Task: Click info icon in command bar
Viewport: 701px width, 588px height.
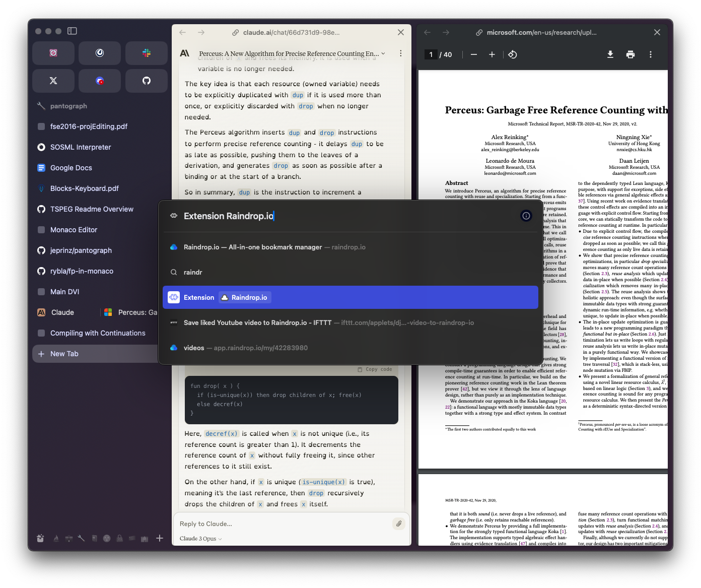Action: (x=526, y=216)
